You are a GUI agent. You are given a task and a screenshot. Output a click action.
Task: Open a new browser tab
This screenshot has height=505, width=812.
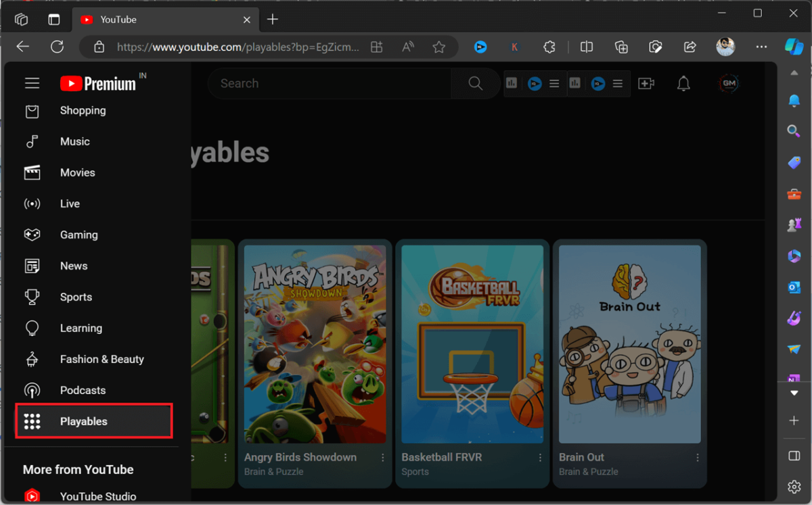(273, 20)
